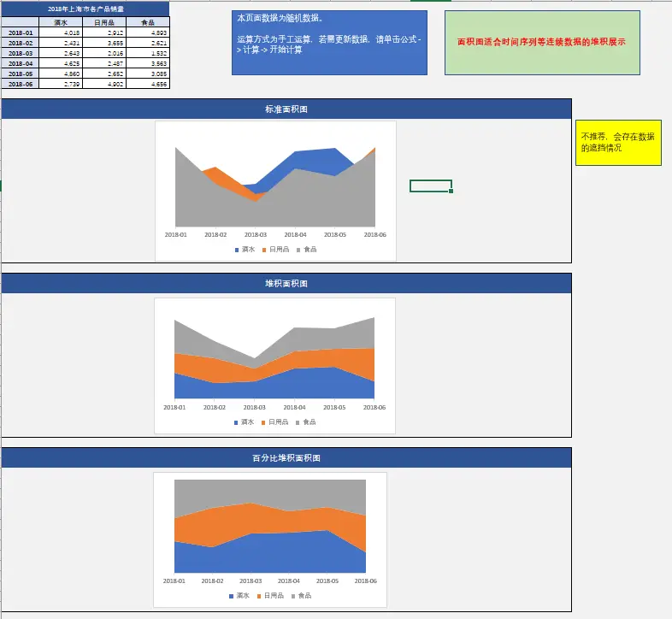
Task: Select 酒水 legend entry in percent stacked chart
Action: pyautogui.click(x=239, y=595)
